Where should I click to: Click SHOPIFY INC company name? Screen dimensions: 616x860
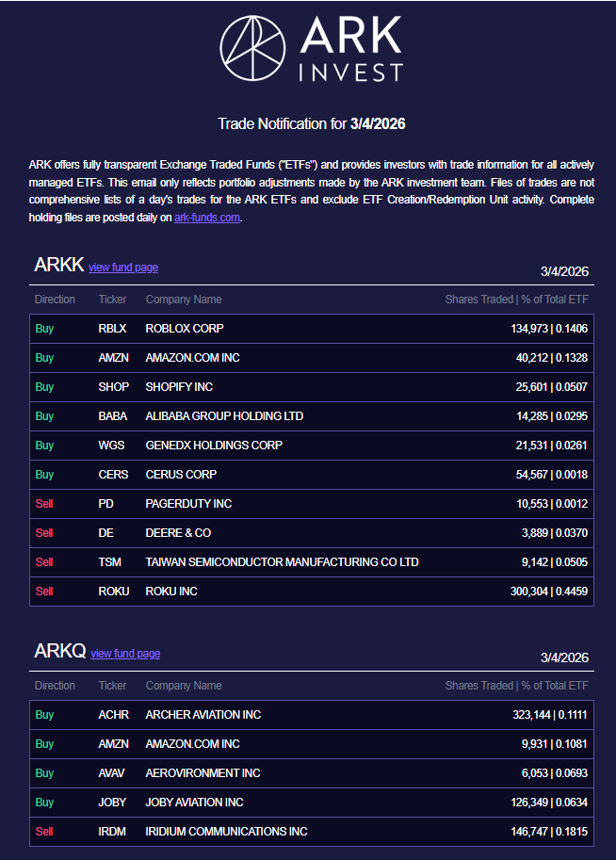pyautogui.click(x=179, y=387)
